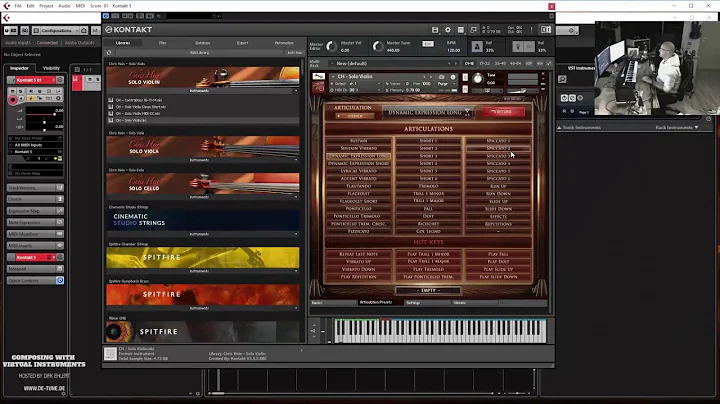Viewport: 720px width, 404px height.
Task: Click the edit instrument icon beside Kontakt 5 01
Action: point(60,80)
